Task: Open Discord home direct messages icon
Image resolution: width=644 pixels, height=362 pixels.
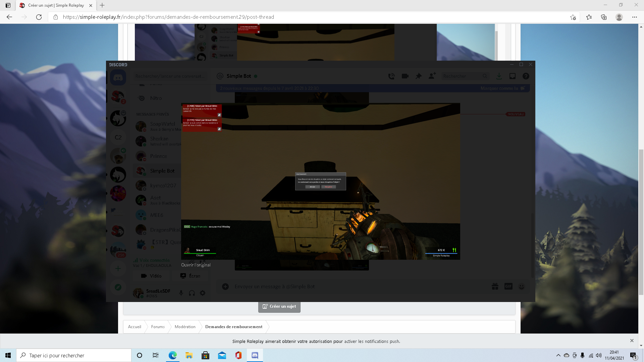Action: (x=118, y=78)
